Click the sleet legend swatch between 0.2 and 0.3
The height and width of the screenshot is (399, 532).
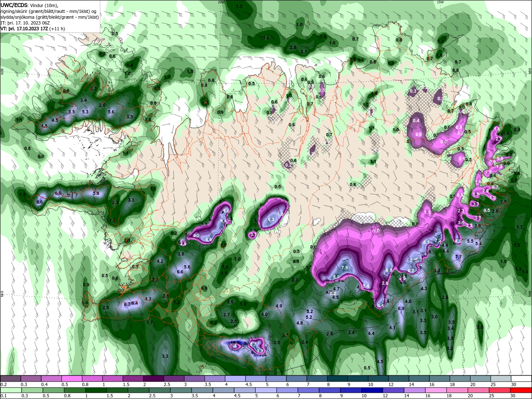(x=10, y=379)
